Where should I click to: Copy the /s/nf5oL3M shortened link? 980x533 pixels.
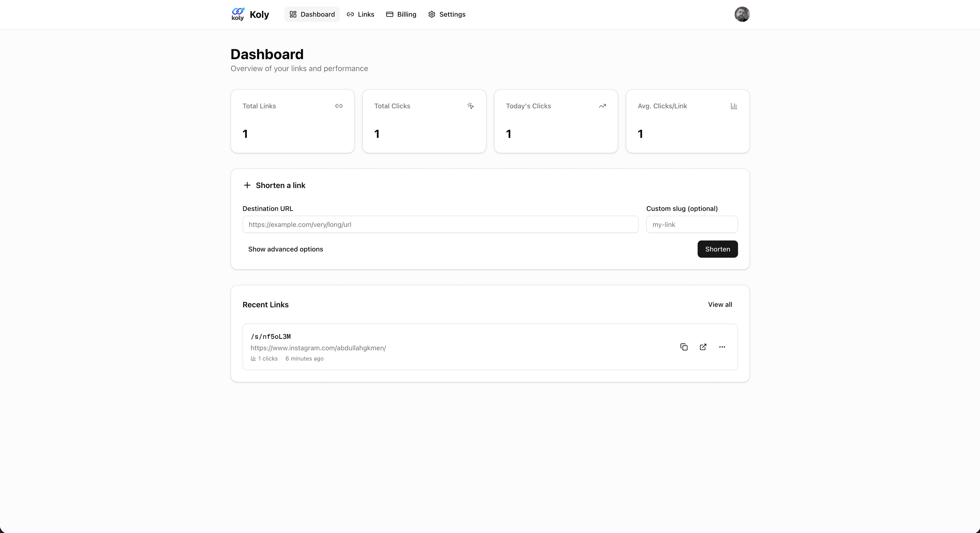(x=684, y=347)
